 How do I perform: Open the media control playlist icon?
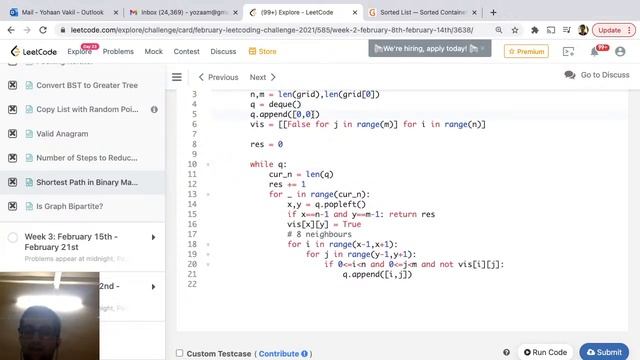pyautogui.click(x=567, y=30)
